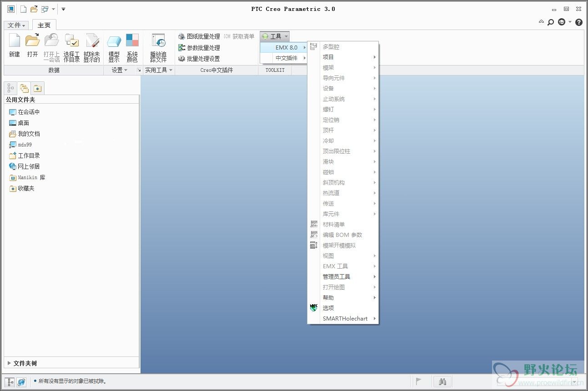
Task: Click BOM 获取清单 in ribbon
Action: 239,36
